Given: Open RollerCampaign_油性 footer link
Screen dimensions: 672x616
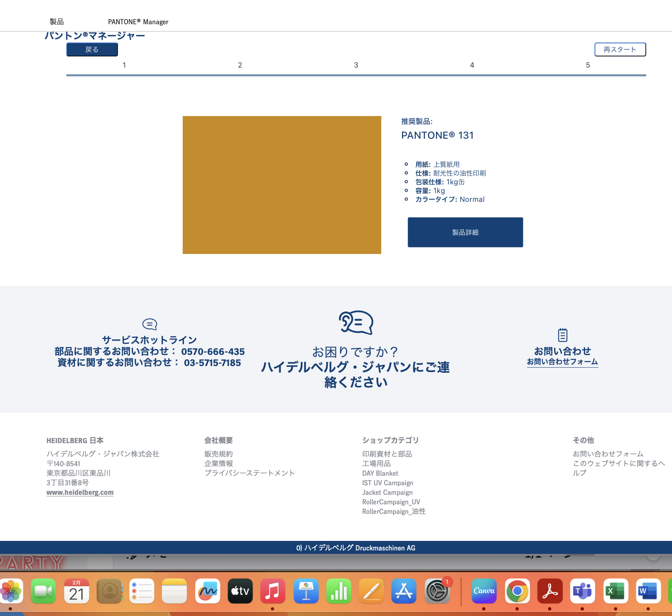Looking at the screenshot, I should pyautogui.click(x=394, y=511).
